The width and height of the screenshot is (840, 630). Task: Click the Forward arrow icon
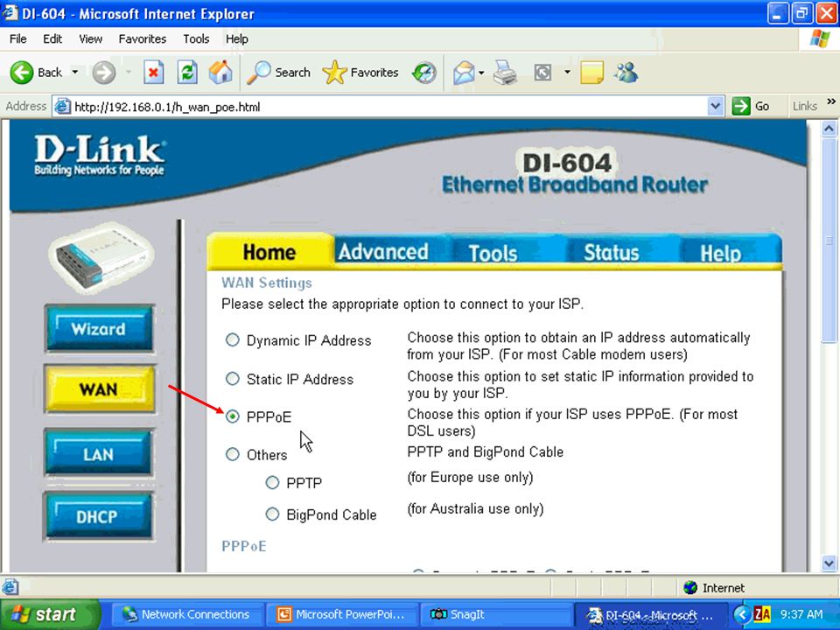click(103, 73)
